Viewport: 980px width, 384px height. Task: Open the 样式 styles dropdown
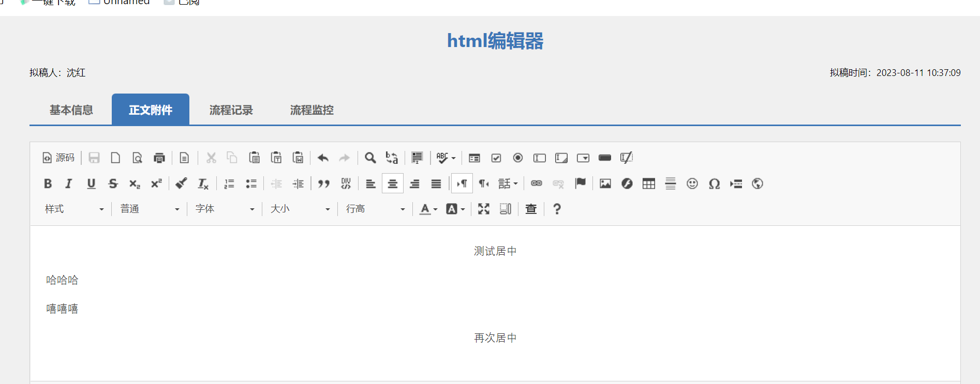point(75,209)
